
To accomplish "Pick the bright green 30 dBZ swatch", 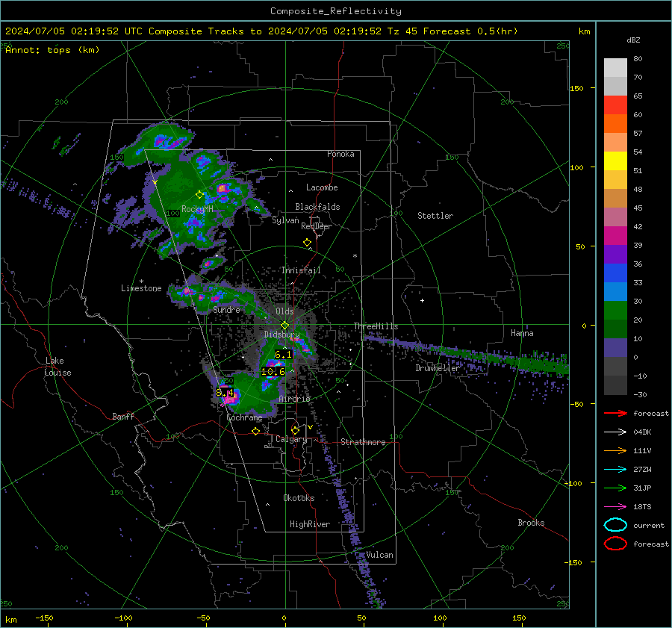I will click(615, 310).
